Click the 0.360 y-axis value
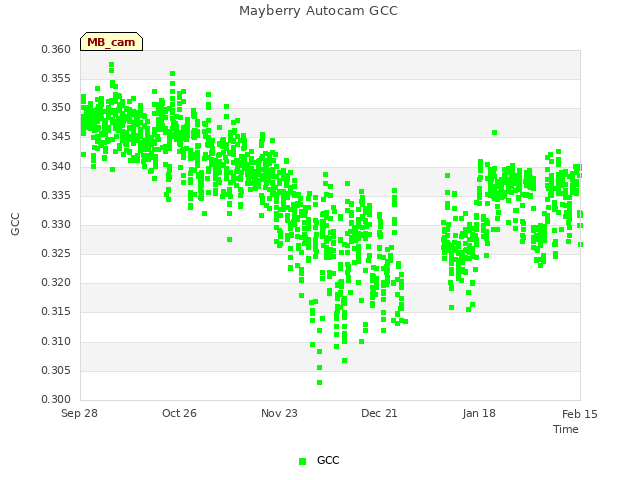 click(x=56, y=49)
